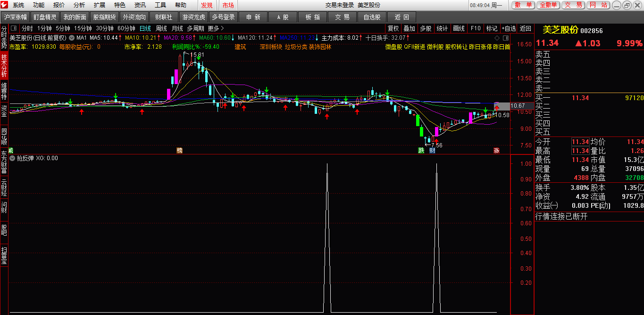Click the 游资龙虎 toolbar button
The height and width of the screenshot is (315, 644).
click(193, 17)
